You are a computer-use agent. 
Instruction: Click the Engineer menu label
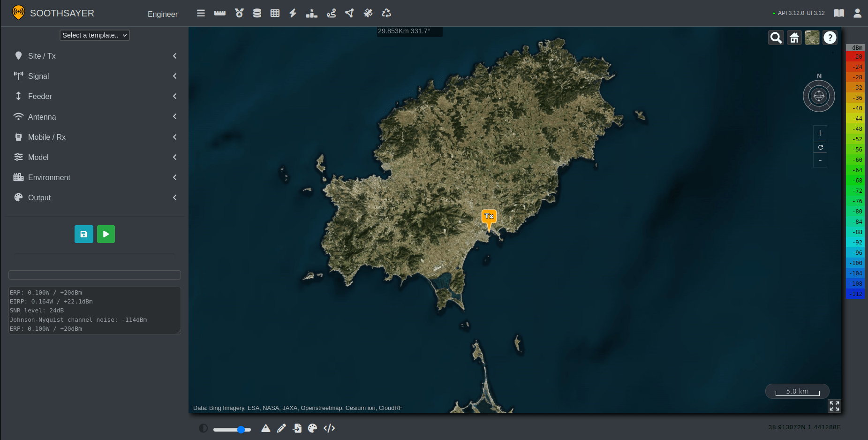coord(162,14)
